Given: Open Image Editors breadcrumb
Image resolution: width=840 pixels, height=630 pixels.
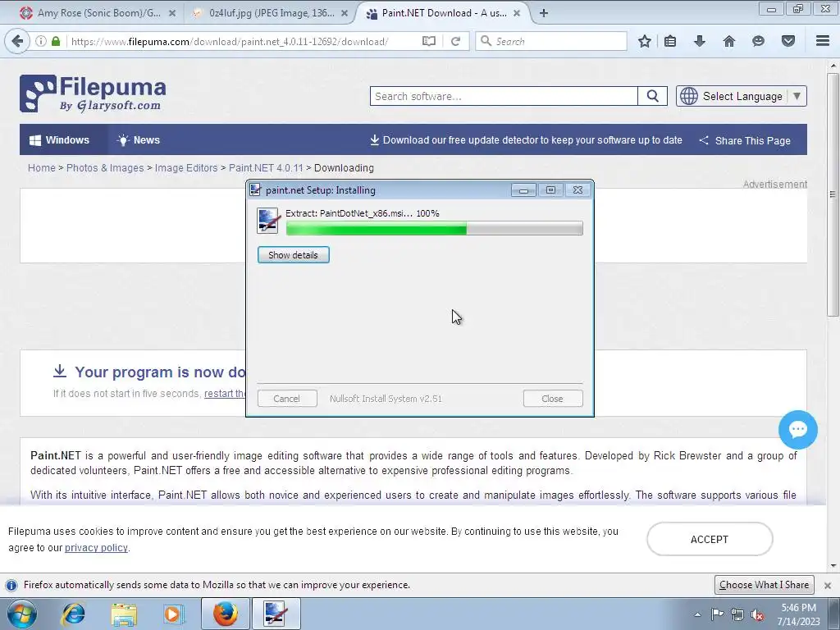Looking at the screenshot, I should 186,167.
